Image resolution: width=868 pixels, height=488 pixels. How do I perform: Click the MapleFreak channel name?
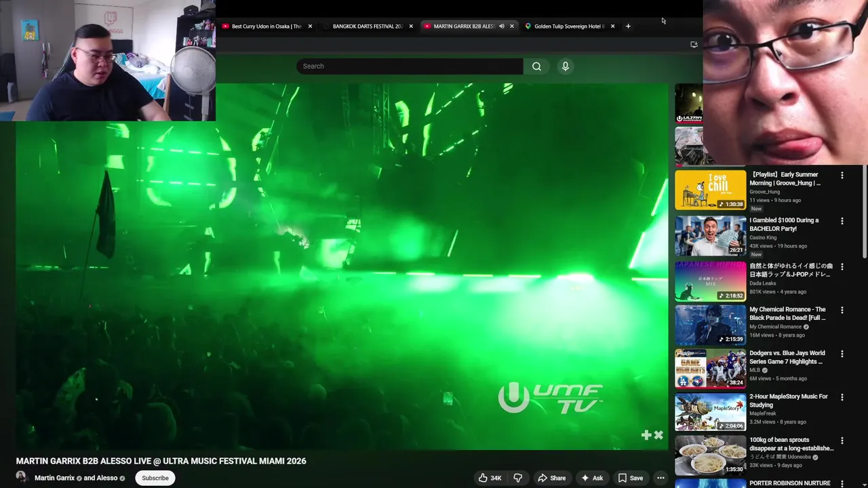point(763,413)
